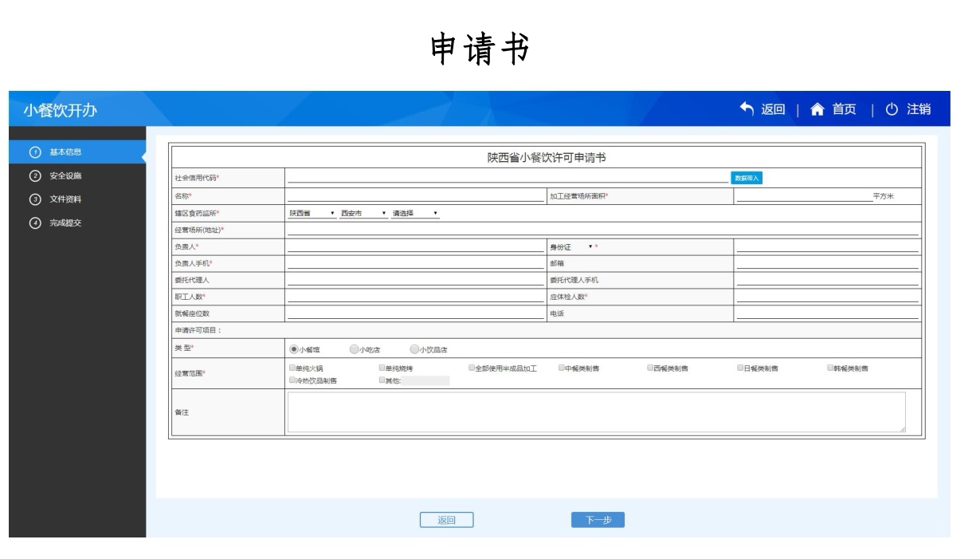Viewport: 980px width, 559px height.
Task: Check the 西餐类制售 checkbox
Action: point(651,368)
